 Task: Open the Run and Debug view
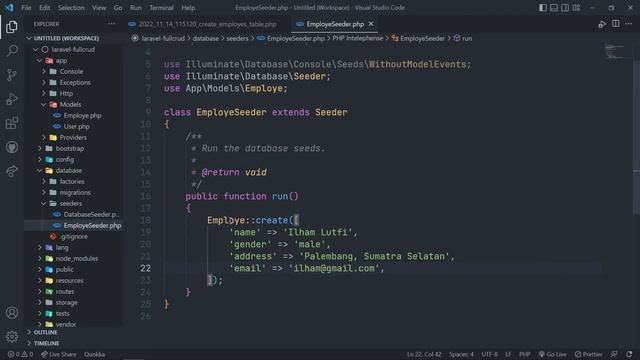tap(12, 99)
